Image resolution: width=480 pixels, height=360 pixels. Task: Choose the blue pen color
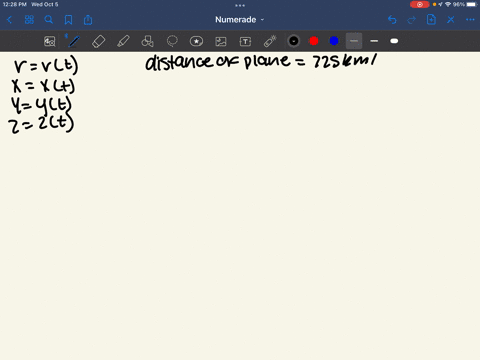[x=334, y=41]
